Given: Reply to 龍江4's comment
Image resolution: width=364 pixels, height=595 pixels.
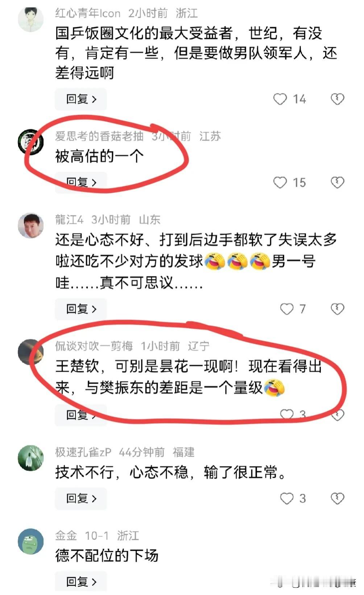Looking at the screenshot, I should pyautogui.click(x=81, y=309).
